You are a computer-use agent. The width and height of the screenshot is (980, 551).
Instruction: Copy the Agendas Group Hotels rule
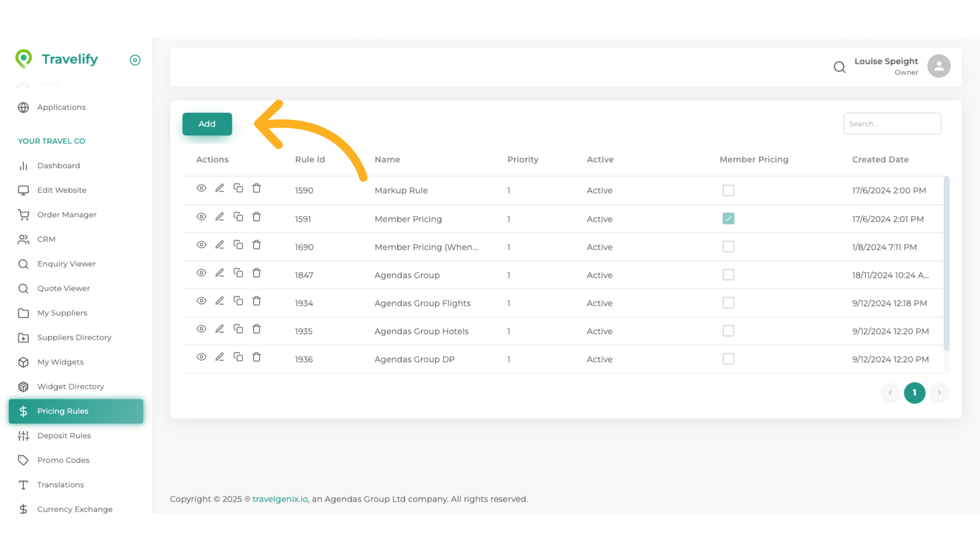[x=238, y=329]
